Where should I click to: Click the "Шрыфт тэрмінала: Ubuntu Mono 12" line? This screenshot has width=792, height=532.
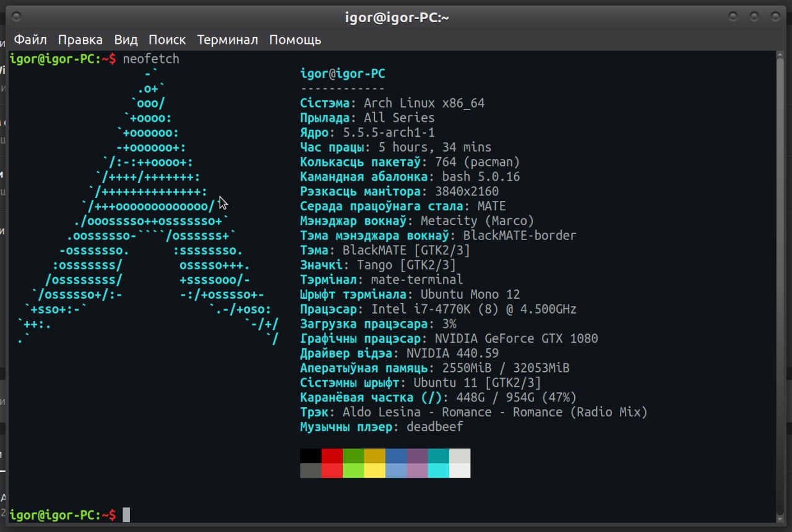point(410,295)
